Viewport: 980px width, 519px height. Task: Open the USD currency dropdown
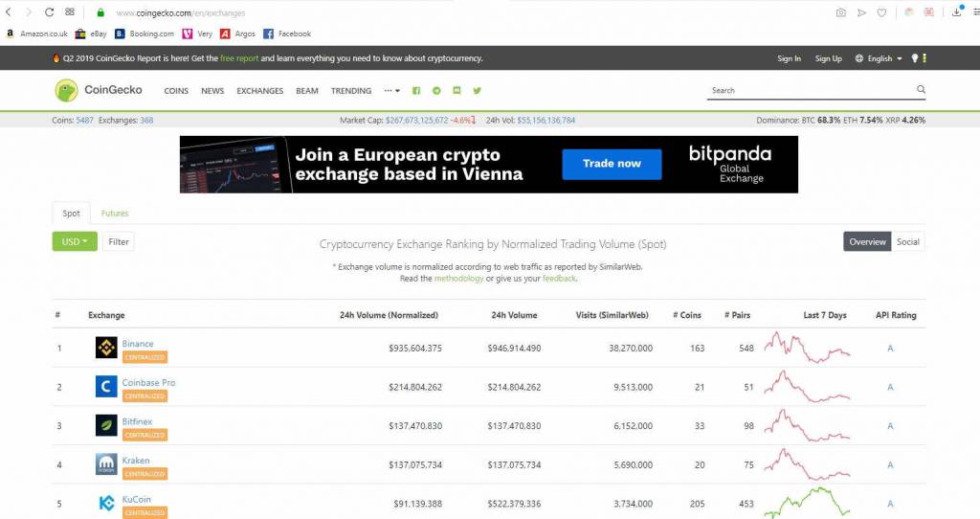(75, 241)
